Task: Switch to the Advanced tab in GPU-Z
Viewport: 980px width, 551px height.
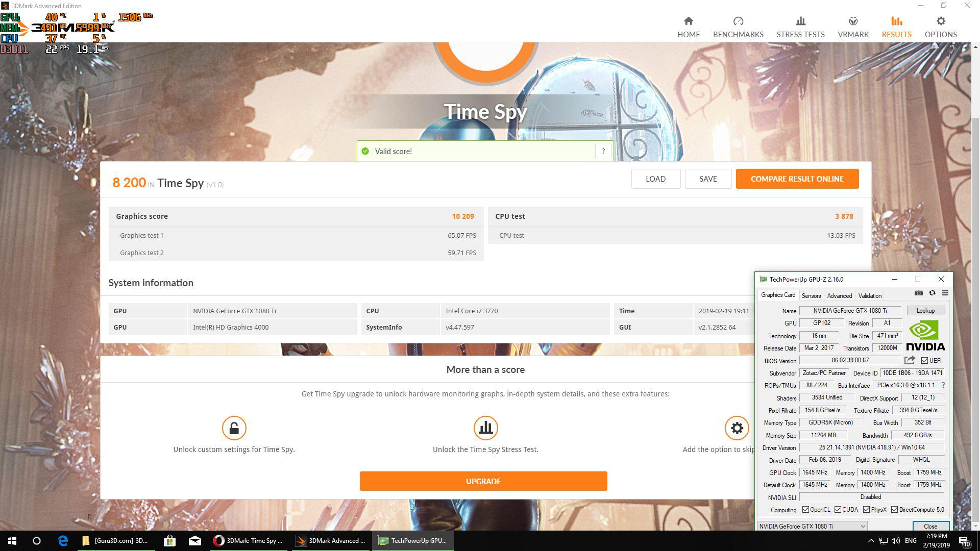Action: coord(839,296)
